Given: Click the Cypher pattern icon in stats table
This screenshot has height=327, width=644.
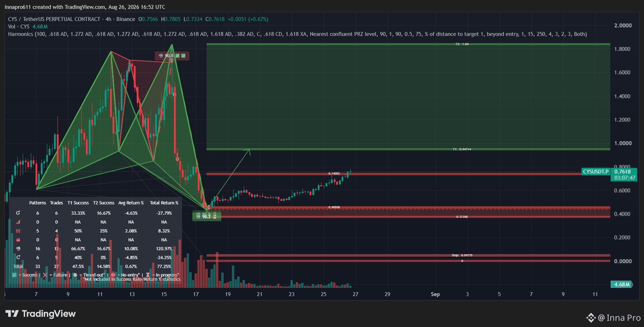Looking at the screenshot, I should [x=18, y=257].
